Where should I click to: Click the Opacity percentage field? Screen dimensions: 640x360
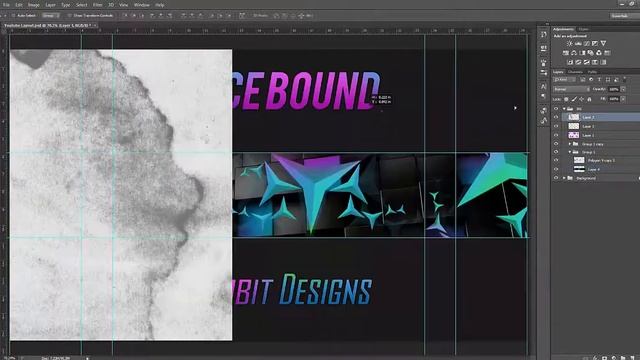click(x=614, y=89)
